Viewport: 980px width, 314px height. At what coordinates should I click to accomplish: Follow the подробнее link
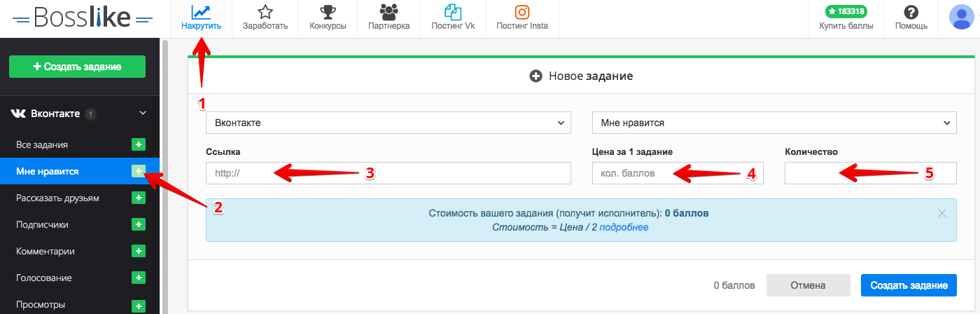coord(624,227)
